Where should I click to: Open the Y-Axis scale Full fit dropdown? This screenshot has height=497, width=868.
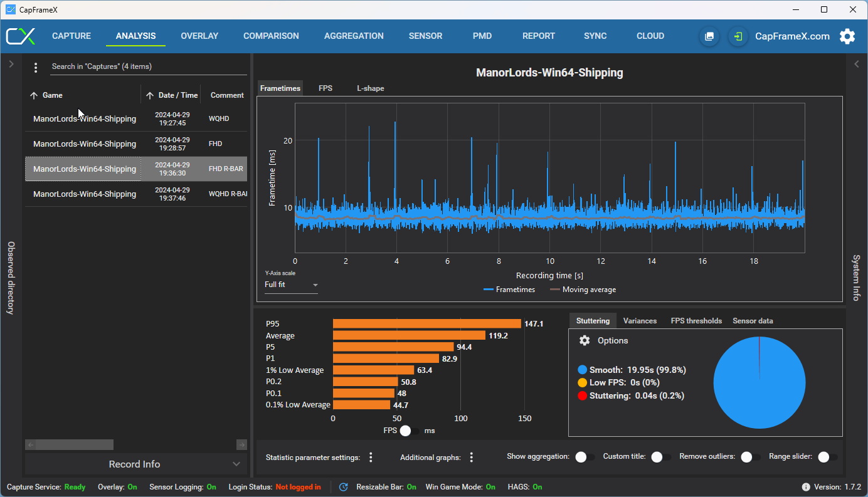pyautogui.click(x=291, y=285)
